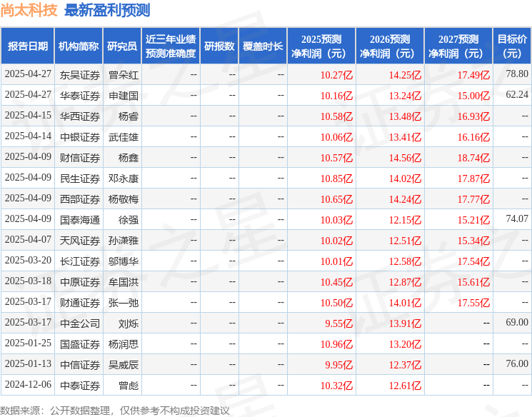Click institution 民生证券 cell

[80, 179]
